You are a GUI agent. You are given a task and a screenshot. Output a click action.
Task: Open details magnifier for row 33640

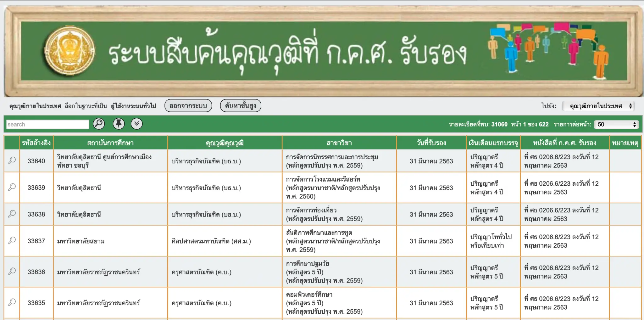(12, 160)
